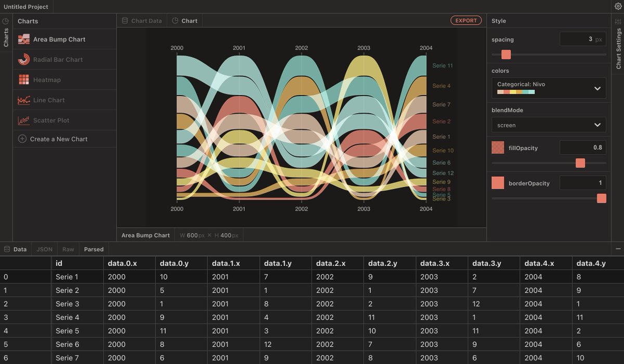Click the Style panel heading
Image resolution: width=624 pixels, height=364 pixels.
[499, 21]
